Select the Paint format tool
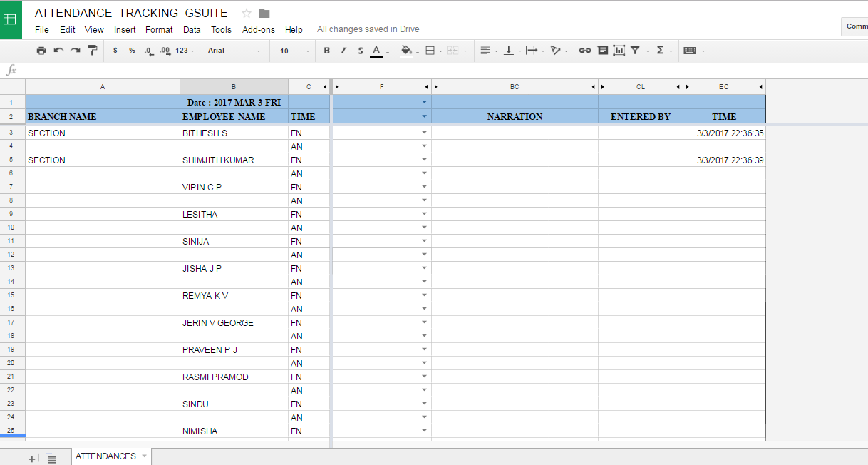Image resolution: width=868 pixels, height=465 pixels. pos(93,51)
